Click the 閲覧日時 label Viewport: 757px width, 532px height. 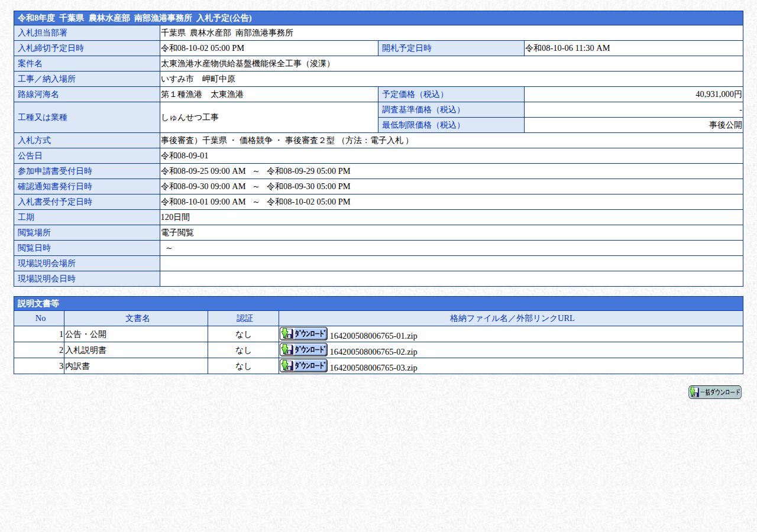87,248
